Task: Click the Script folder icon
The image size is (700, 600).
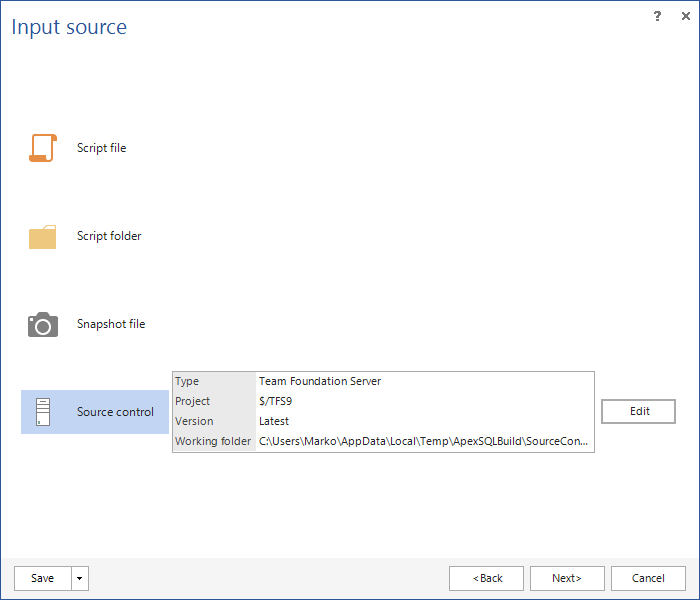Action: (x=42, y=237)
